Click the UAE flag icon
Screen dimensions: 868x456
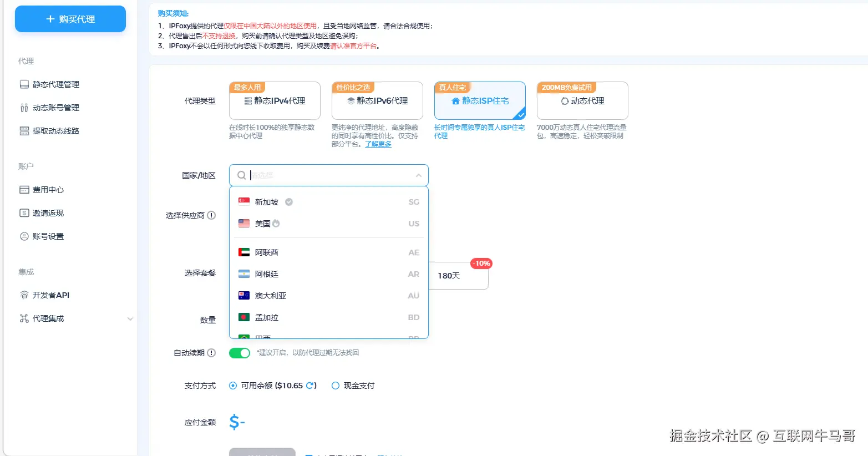point(244,252)
